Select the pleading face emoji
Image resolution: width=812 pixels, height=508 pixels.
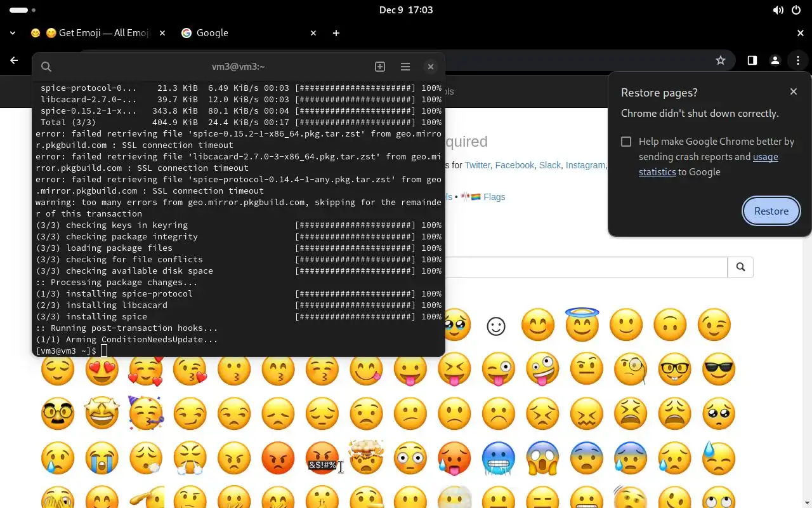pos(719,413)
